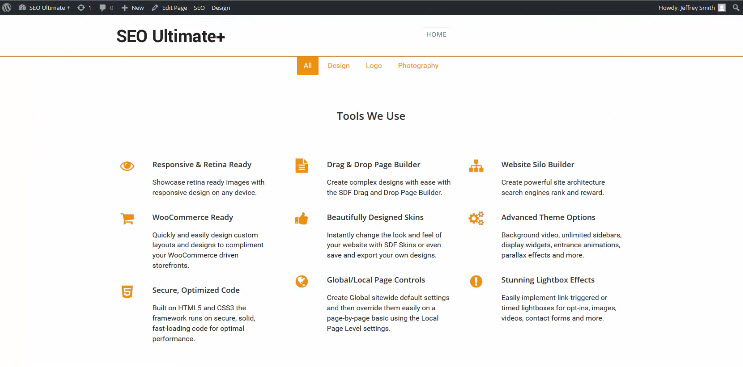This screenshot has width=743, height=367.
Task: Click the HTML5 icon beside Secure, Optimized Code
Action: pyautogui.click(x=127, y=292)
